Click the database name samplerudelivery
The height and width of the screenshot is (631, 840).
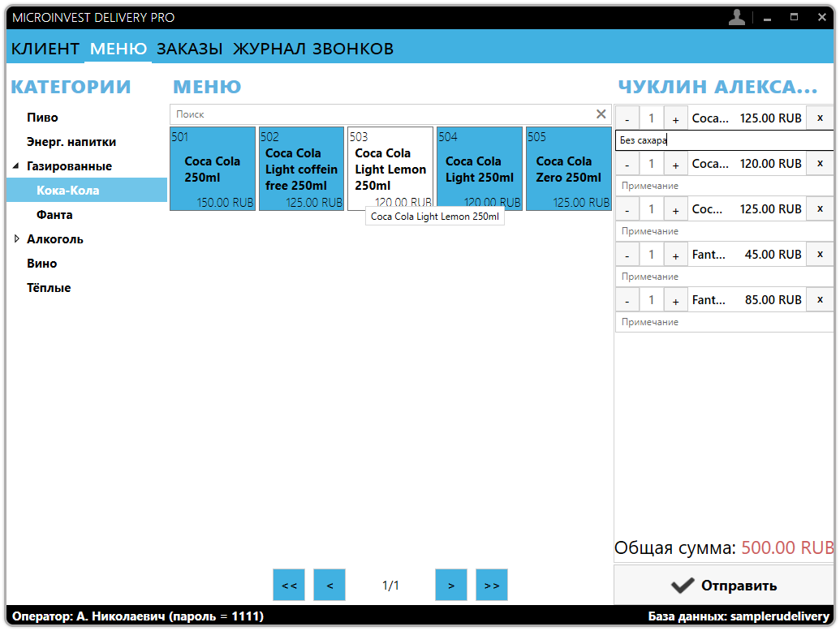(779, 616)
